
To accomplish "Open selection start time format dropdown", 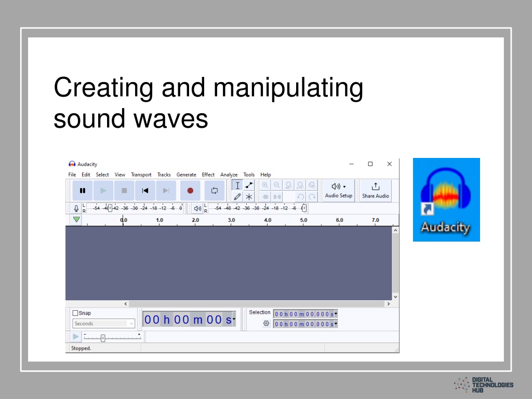I will (336, 314).
